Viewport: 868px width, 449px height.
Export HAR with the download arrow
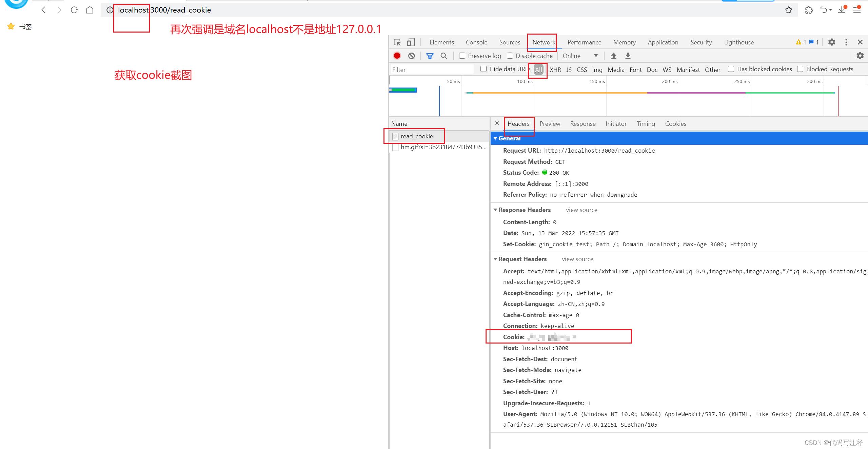(x=628, y=56)
